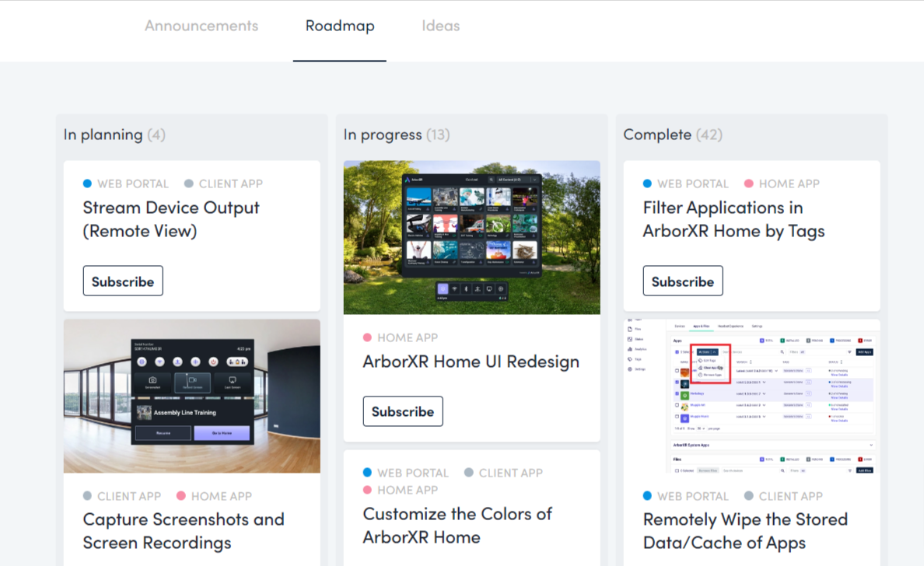Viewport: 924px width, 566px height.
Task: Subscribe to Stream Device Output card
Action: click(x=123, y=281)
